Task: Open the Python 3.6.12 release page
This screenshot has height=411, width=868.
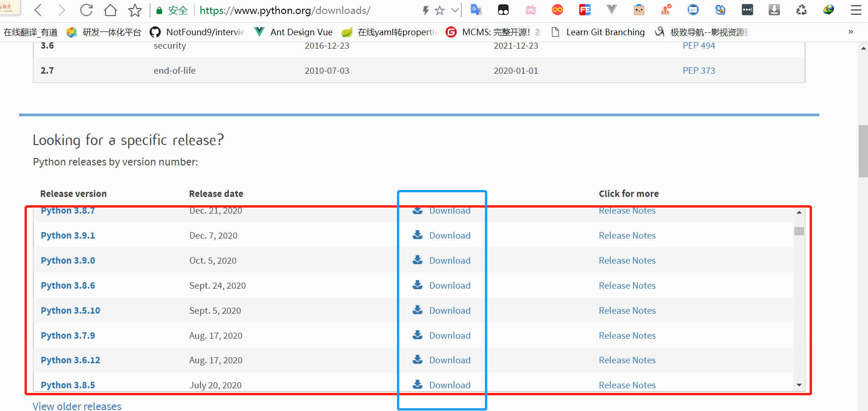Action: (70, 360)
